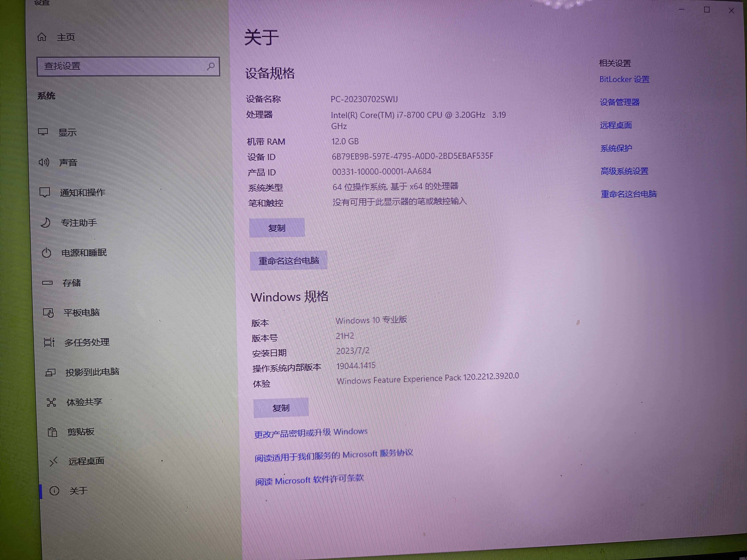Viewport: 747px width, 560px height.
Task: Open 更改产品密钥或升级 Windows link
Action: [311, 433]
